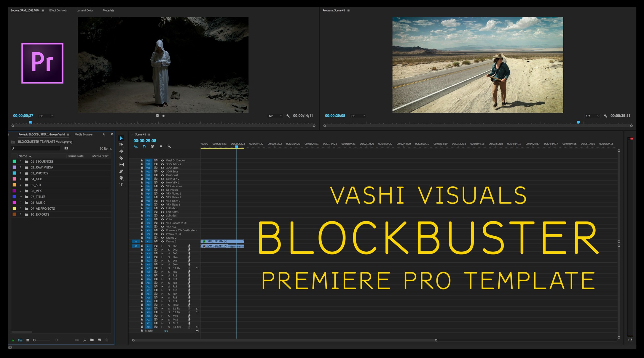The image size is (644, 358).
Task: Click Automate to Sequence icon
Action: pyautogui.click(x=77, y=340)
